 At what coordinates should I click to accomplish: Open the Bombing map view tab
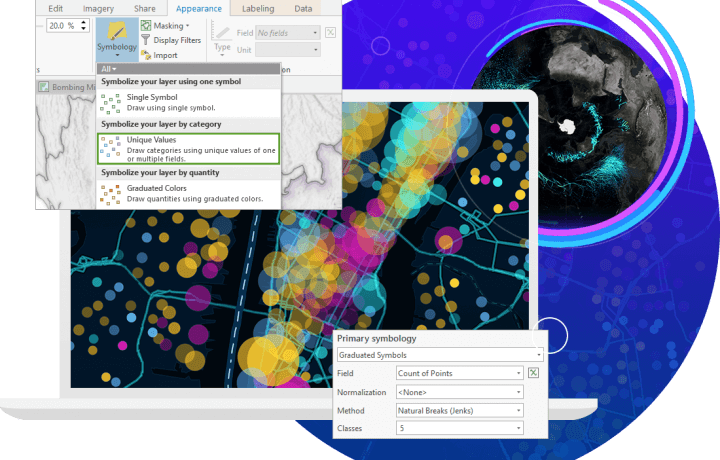67,87
